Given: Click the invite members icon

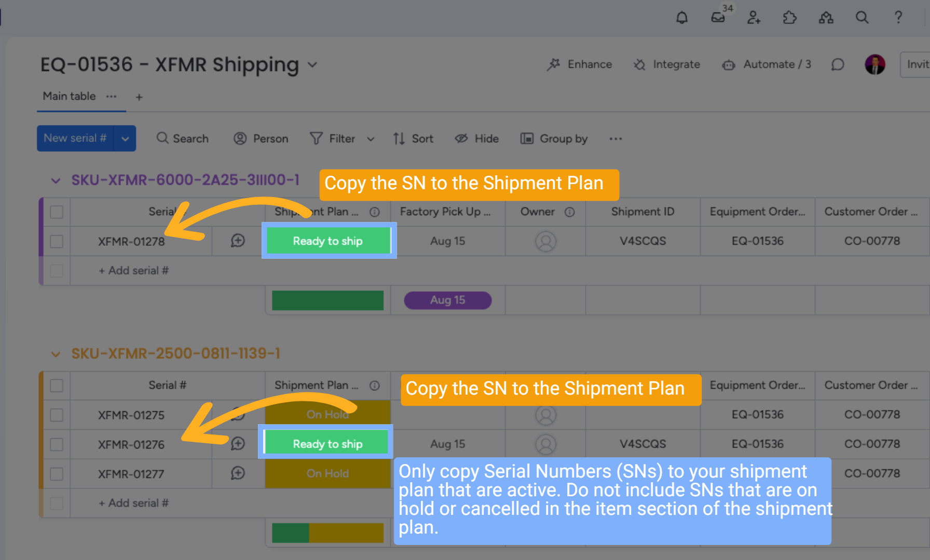Looking at the screenshot, I should [754, 18].
